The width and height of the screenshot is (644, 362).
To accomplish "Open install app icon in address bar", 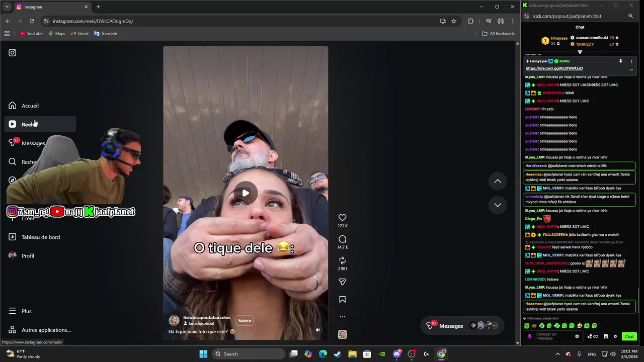I will pyautogui.click(x=443, y=21).
